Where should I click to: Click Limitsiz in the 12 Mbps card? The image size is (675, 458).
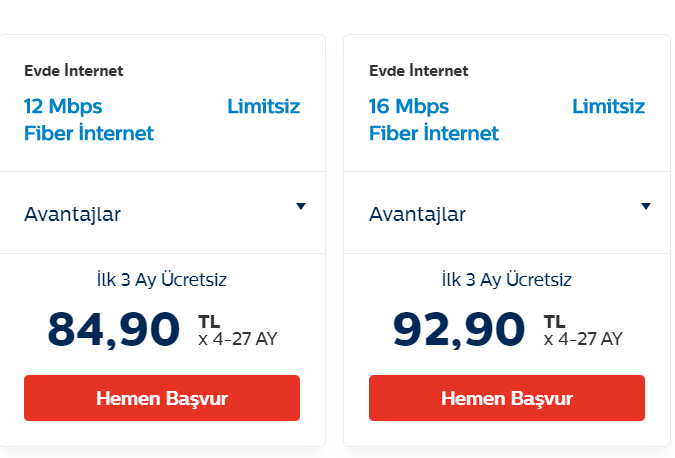point(263,107)
